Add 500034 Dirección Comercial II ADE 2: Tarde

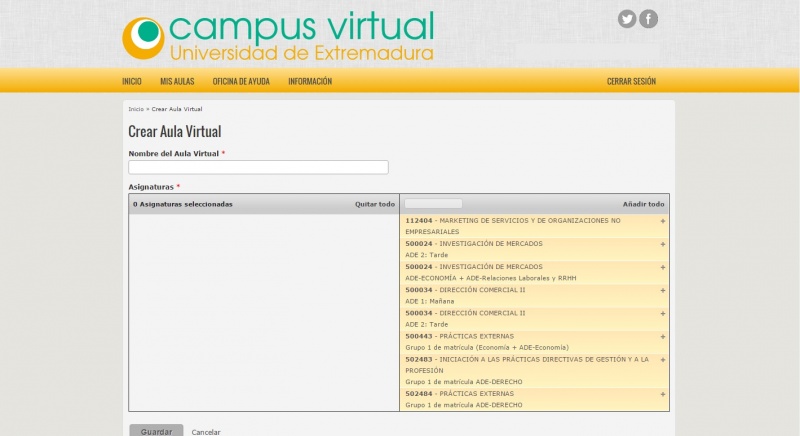[x=662, y=313]
